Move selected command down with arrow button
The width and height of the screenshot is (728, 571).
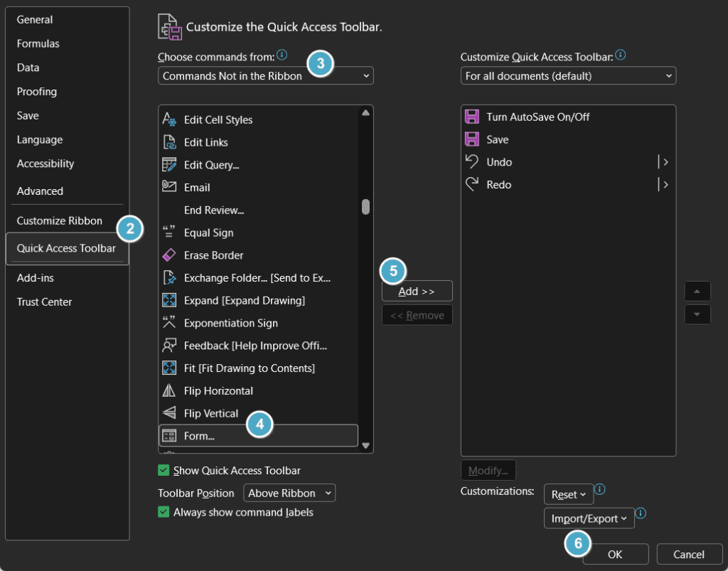(697, 314)
